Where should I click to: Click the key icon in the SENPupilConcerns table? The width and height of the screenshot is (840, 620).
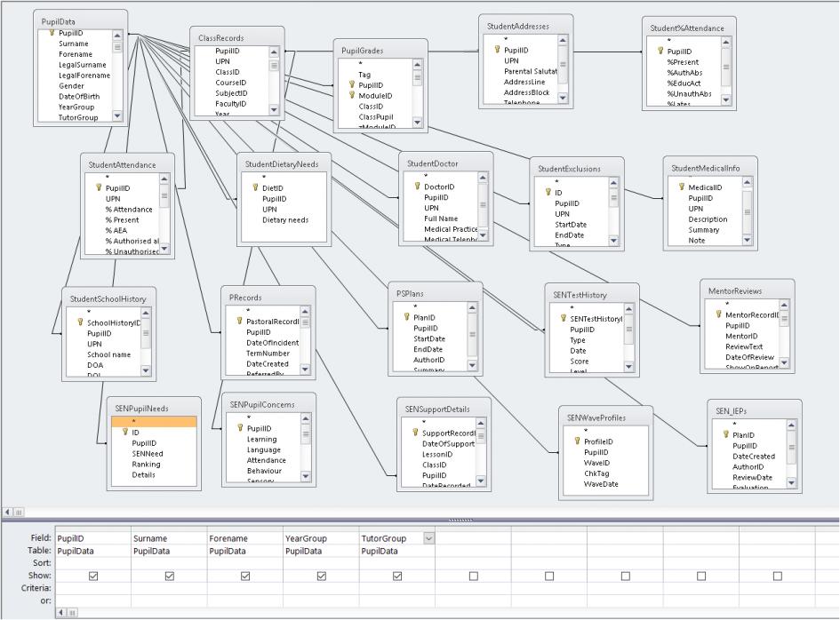(240, 427)
